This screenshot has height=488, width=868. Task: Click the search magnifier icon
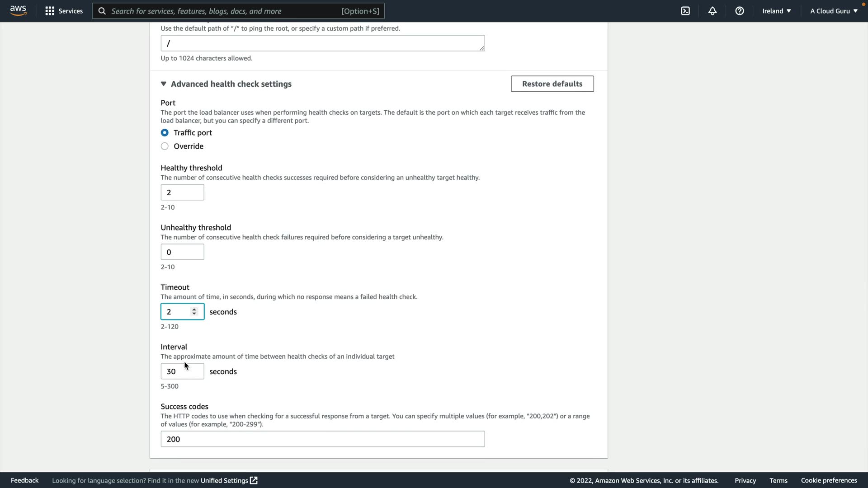[102, 11]
